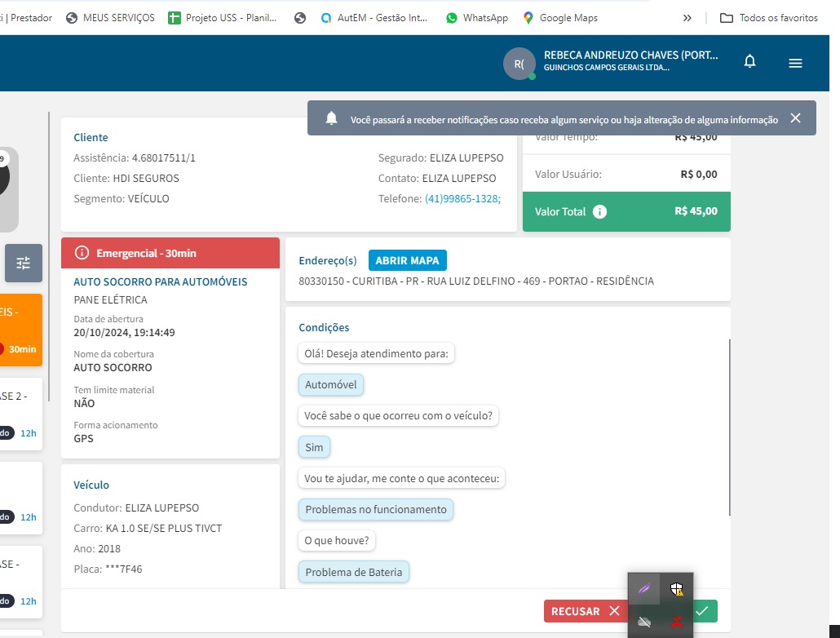Click Placa ***7F46 text
The height and width of the screenshot is (638, 840).
(x=108, y=569)
